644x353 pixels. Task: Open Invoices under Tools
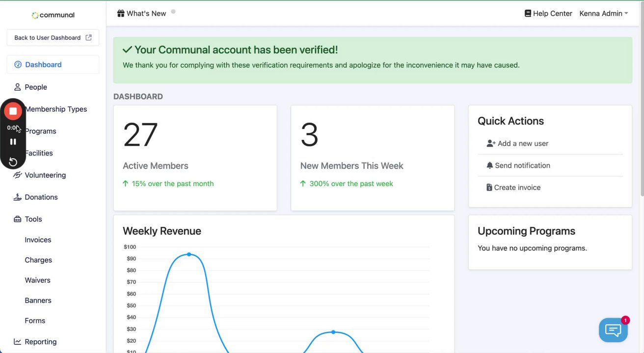tap(38, 240)
